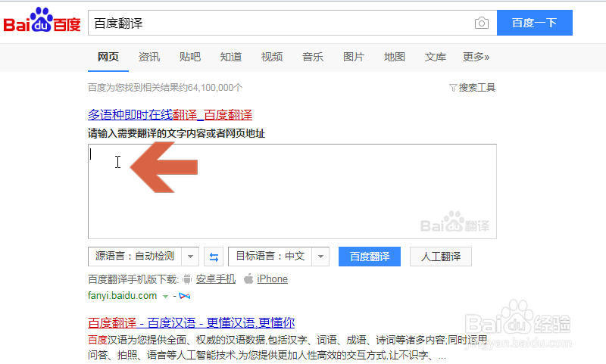Image resolution: width=606 pixels, height=364 pixels.
Task: Switch to the 图片 tab
Action: [x=354, y=57]
